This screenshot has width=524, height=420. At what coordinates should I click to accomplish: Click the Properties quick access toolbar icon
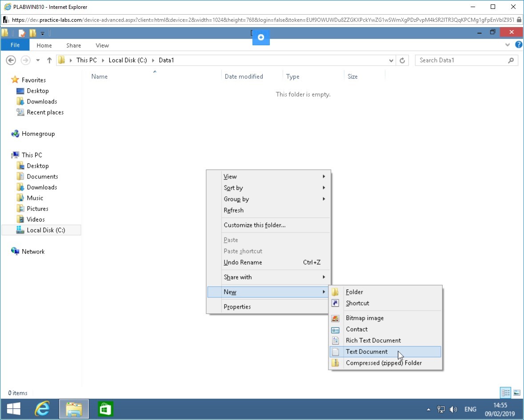point(22,33)
